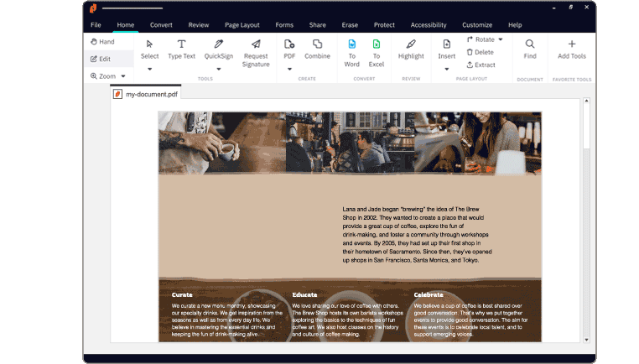Screen dimensions: 639x364
Task: Click the Extract pages button
Action: tap(480, 65)
